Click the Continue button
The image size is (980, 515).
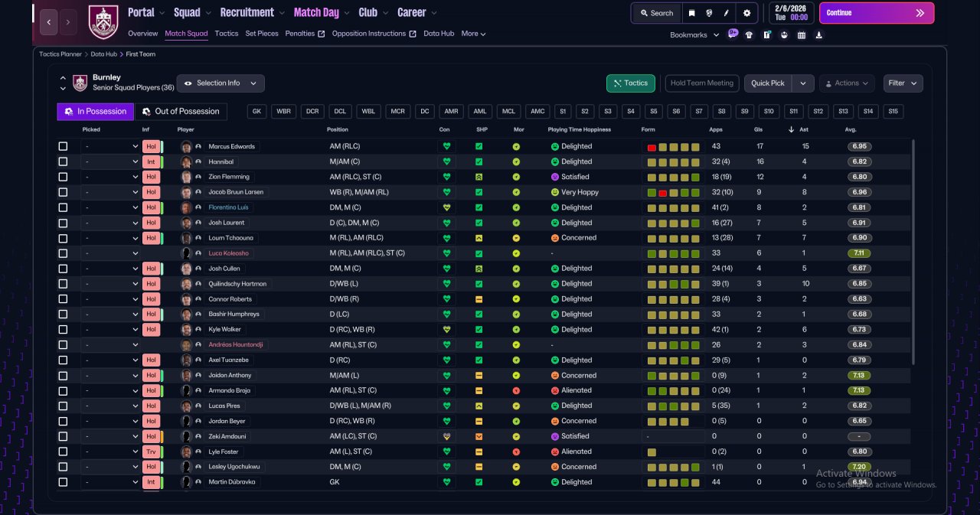point(877,13)
